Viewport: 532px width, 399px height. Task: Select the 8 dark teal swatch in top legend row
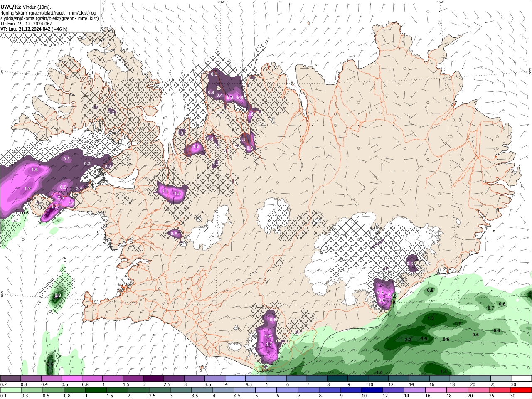[337, 379]
